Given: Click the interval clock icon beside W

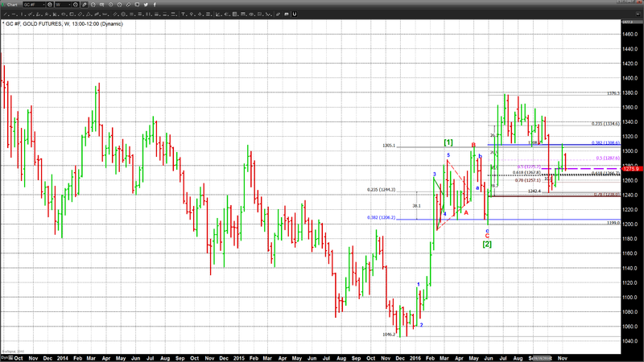Looking at the screenshot, I should pyautogui.click(x=76, y=5).
